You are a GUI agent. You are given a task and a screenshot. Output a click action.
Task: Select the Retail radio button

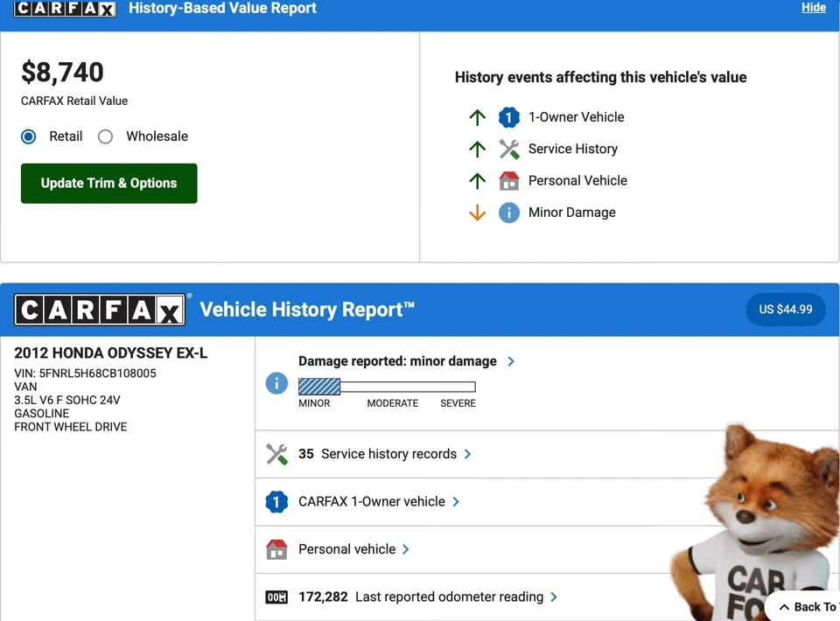point(28,136)
